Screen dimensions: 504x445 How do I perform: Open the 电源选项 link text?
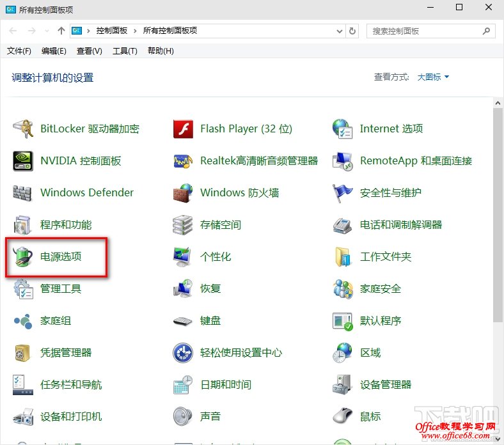(61, 257)
